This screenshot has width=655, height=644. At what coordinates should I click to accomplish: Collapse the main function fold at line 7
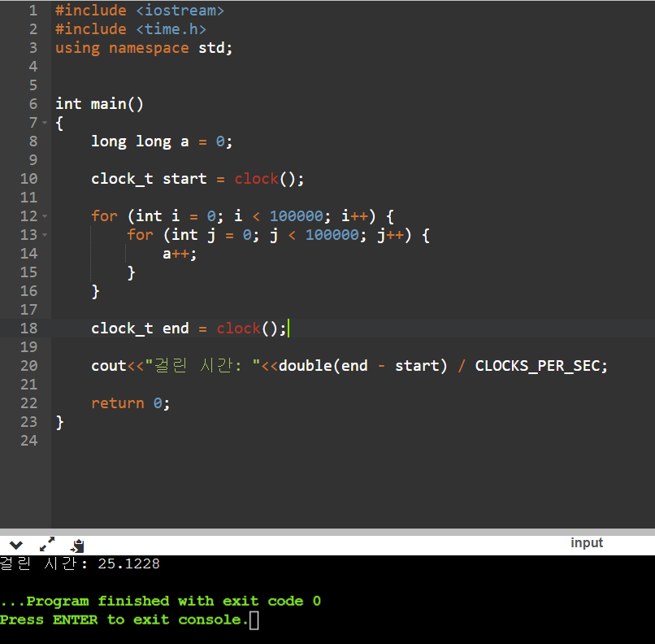pos(45,123)
